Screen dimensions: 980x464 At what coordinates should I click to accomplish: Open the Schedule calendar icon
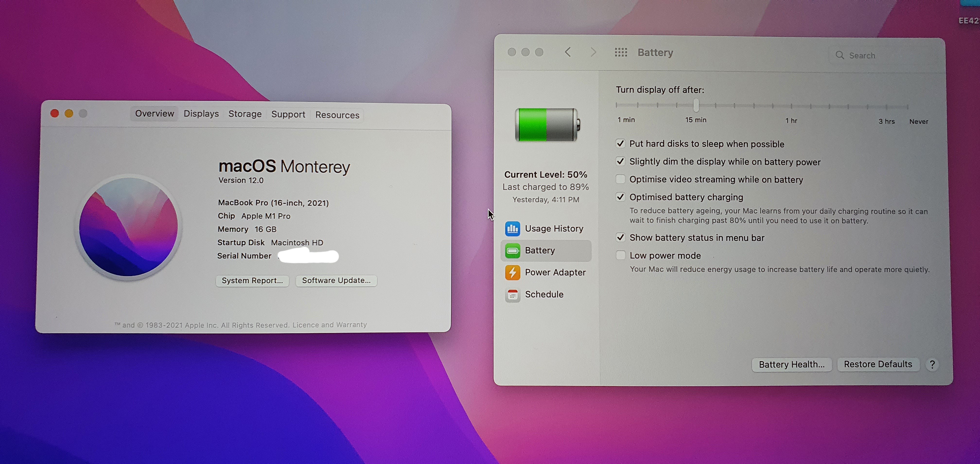(512, 294)
